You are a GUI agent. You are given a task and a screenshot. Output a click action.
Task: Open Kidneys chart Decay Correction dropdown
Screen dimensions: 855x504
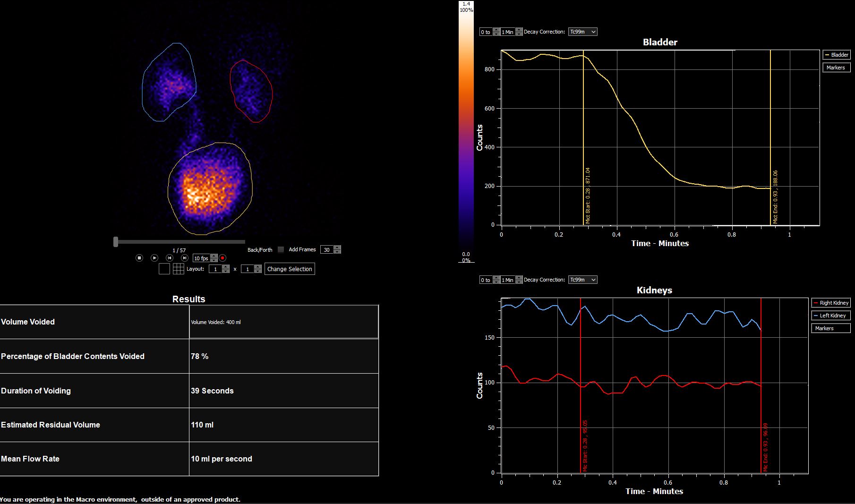(x=583, y=280)
